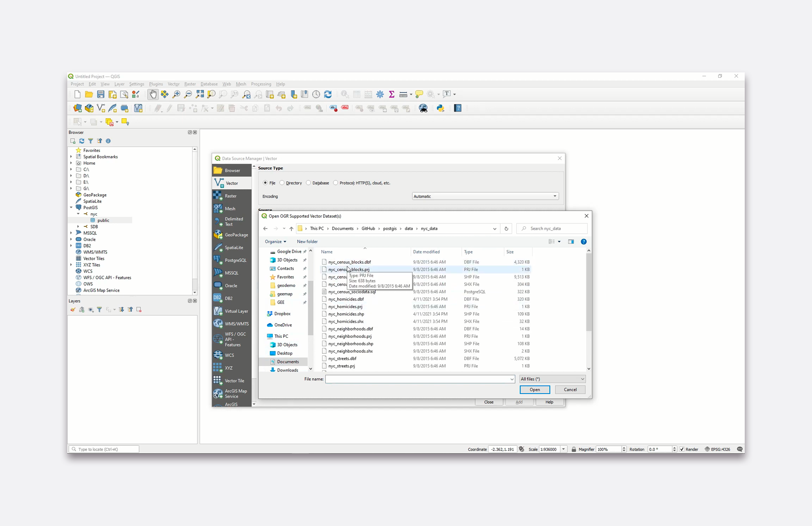
Task: Toggle the Render checkbox in status bar
Action: (x=682, y=449)
